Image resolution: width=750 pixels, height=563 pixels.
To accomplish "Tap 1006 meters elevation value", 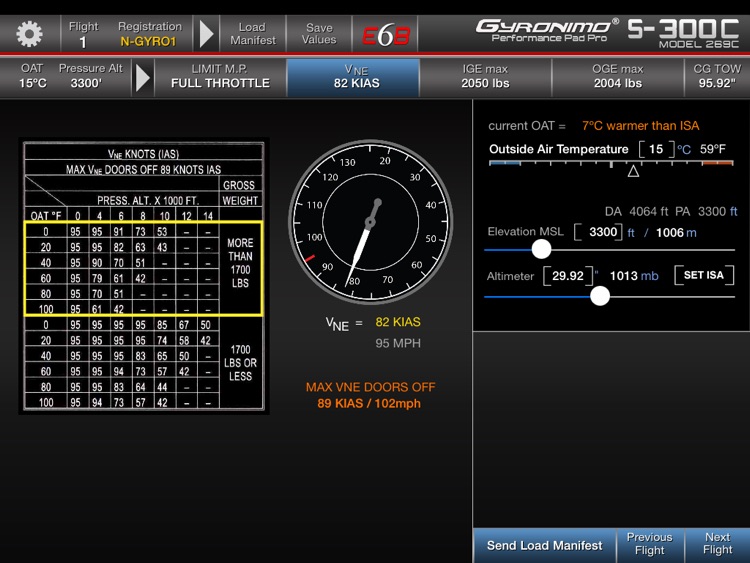I will point(670,233).
